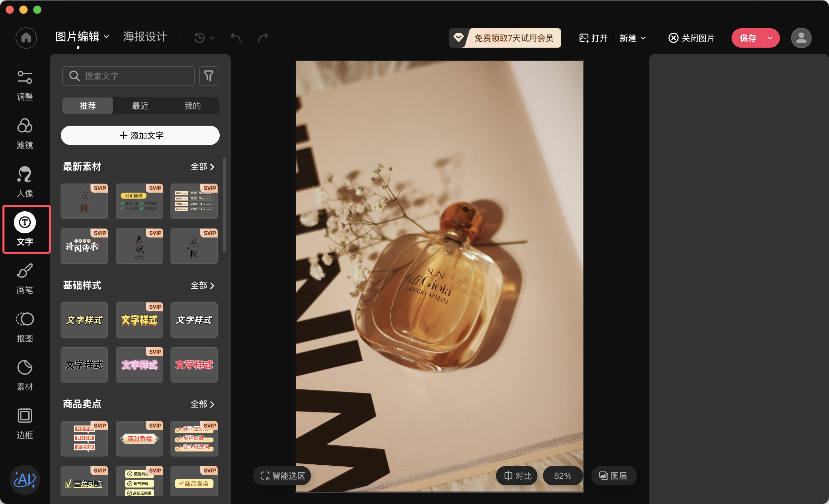Open the 调整 adjust tool

coord(25,85)
